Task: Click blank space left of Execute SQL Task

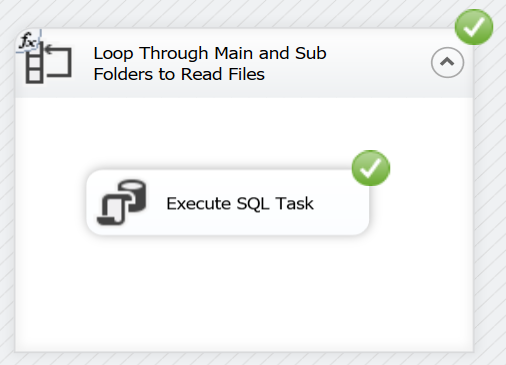Action: click(50, 202)
